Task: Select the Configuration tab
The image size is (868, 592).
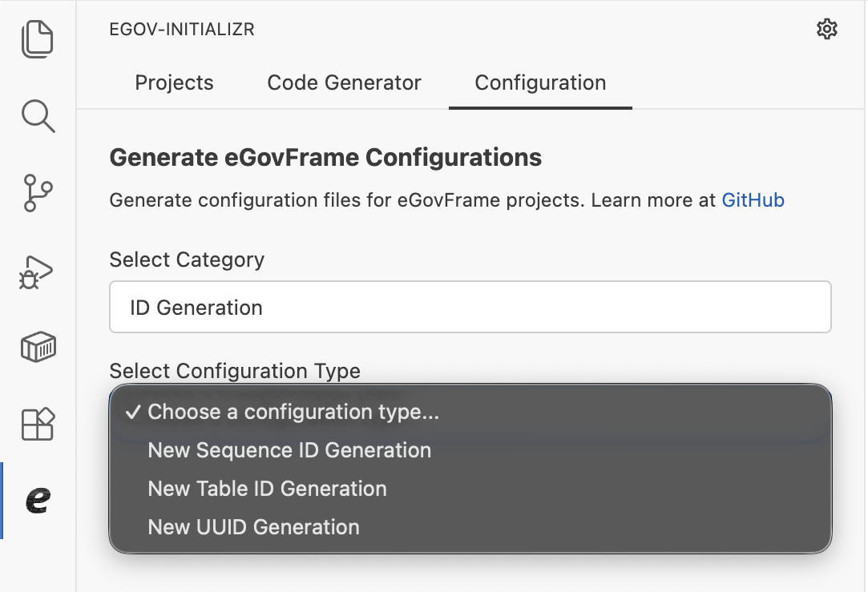Action: coord(540,83)
